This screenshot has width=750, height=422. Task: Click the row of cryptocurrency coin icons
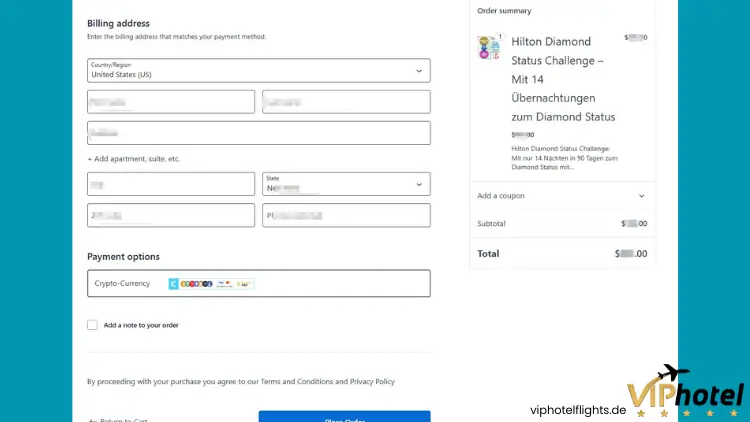(x=196, y=284)
